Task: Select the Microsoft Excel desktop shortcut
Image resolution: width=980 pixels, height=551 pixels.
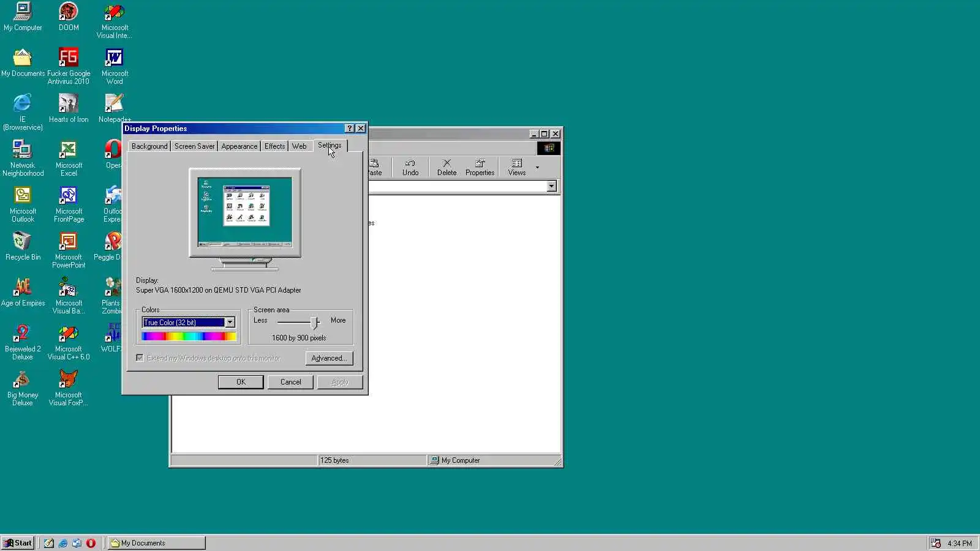Action: coord(69,159)
